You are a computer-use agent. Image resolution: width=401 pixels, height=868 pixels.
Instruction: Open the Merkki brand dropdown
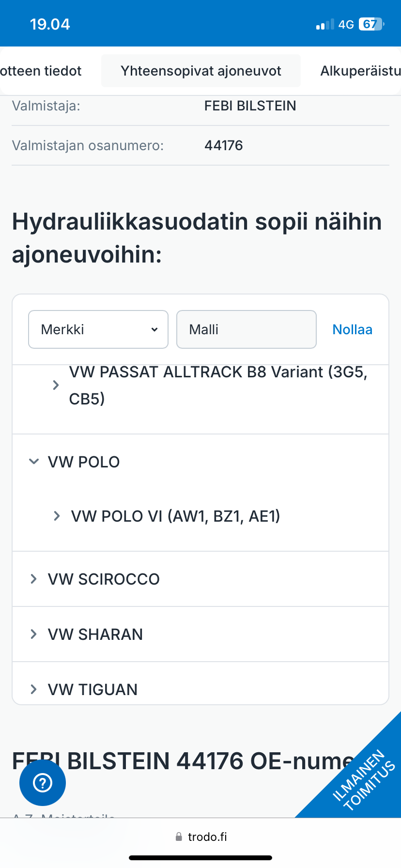pos(98,329)
